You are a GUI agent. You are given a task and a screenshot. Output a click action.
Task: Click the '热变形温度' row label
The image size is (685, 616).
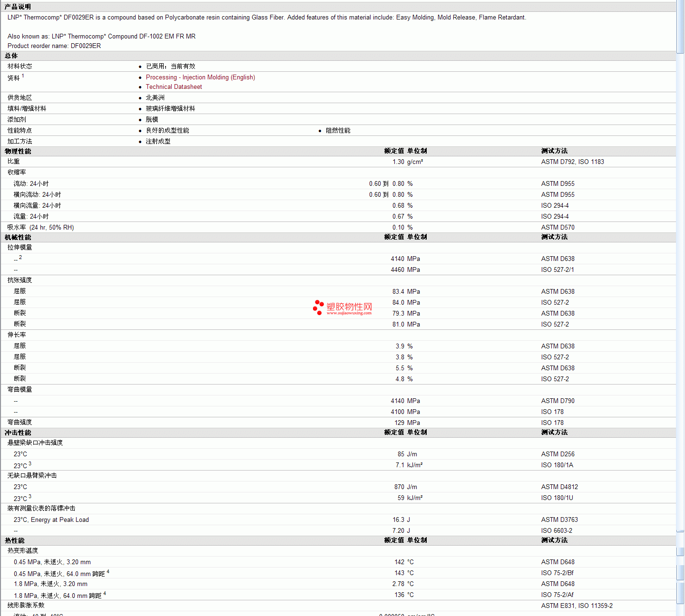(23, 551)
